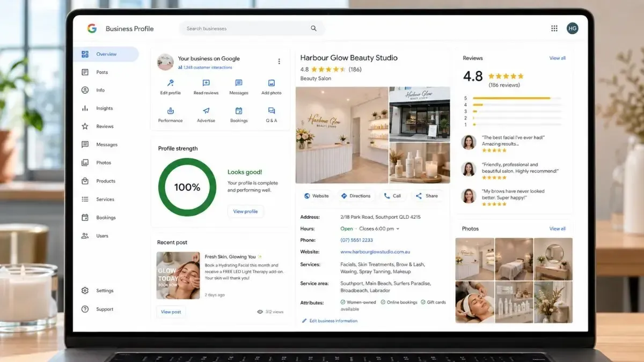Click the Online bookings attribute checkmark
The image size is (644, 362).
(383, 302)
